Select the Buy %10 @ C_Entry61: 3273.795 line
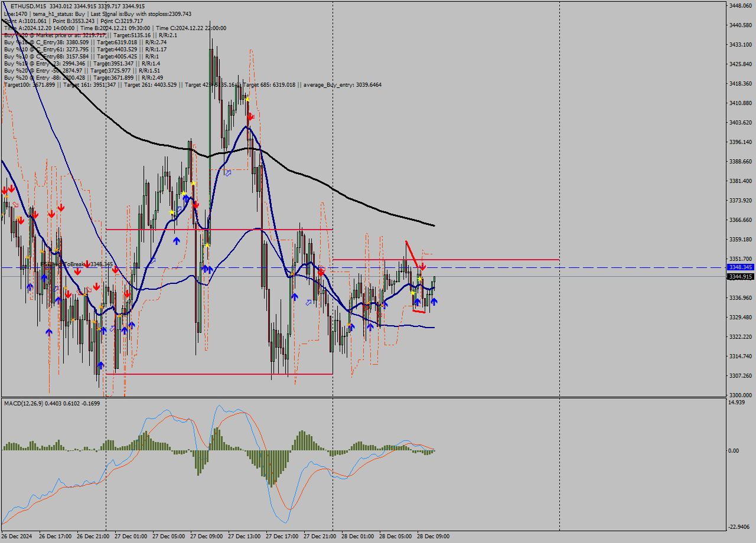Viewport: 756px width, 543px height. pyautogui.click(x=85, y=49)
